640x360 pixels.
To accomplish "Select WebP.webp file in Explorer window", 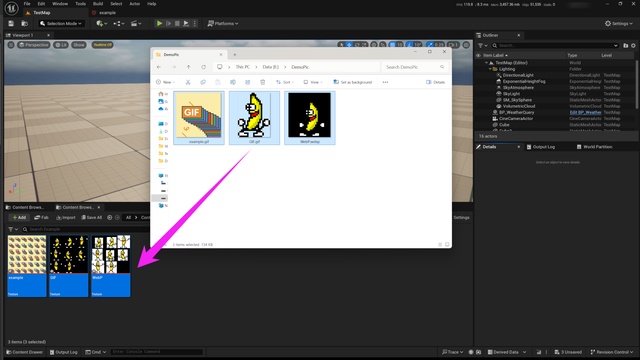I will point(310,118).
